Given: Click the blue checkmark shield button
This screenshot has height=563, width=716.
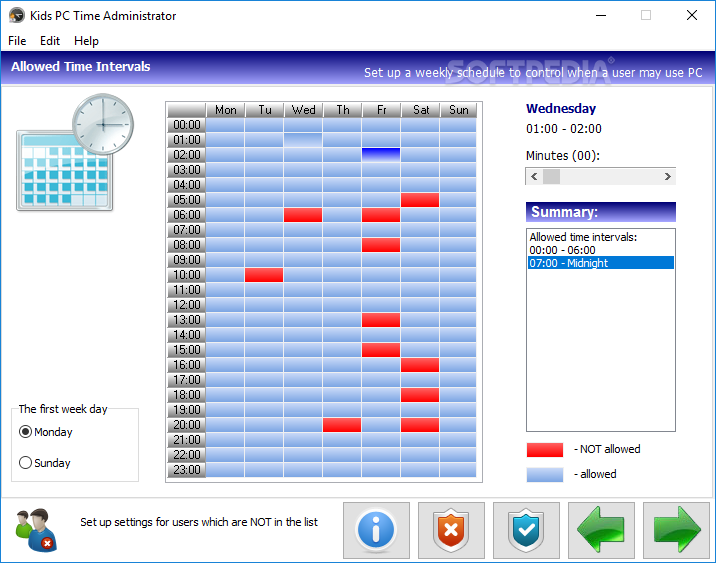Looking at the screenshot, I should [x=526, y=530].
